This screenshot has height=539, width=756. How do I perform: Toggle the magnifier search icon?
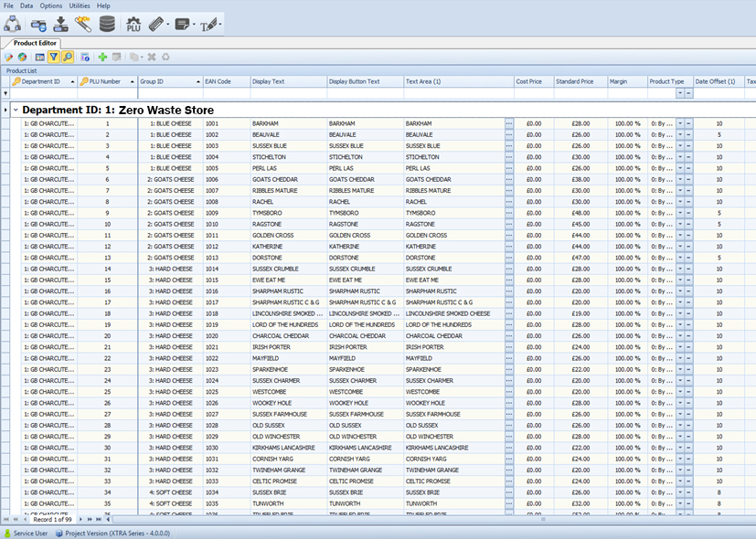(68, 57)
